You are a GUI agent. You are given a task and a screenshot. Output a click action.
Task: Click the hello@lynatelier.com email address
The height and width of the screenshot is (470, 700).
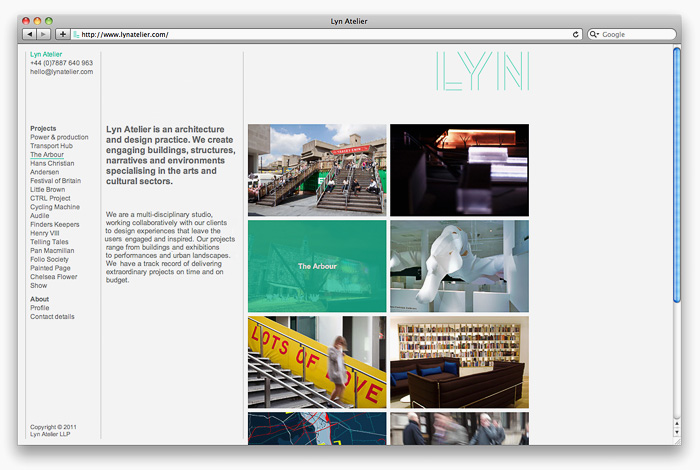tap(62, 71)
